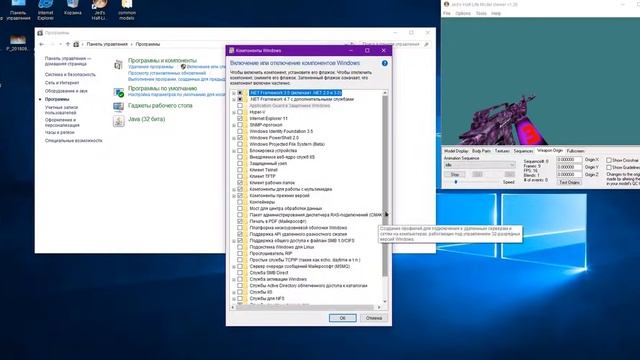The width and height of the screenshot is (640, 360).
Task: Expand the .NET Framework 4.7 node
Action: tap(234, 99)
